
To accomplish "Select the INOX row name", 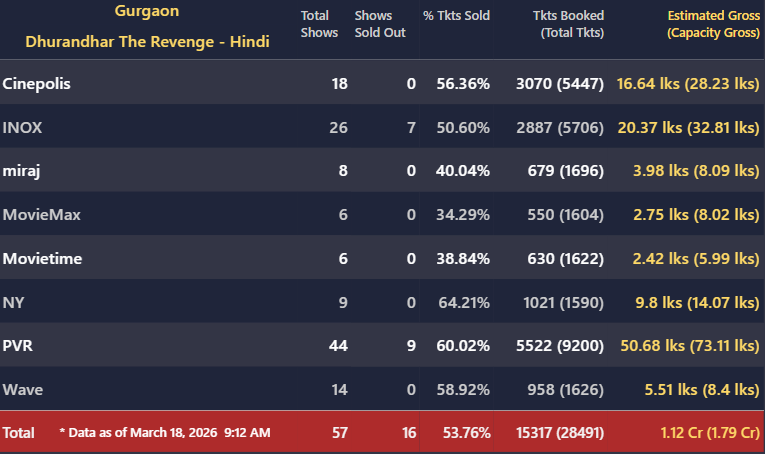I will pos(22,128).
